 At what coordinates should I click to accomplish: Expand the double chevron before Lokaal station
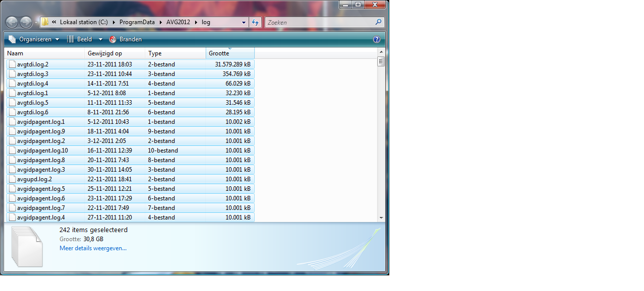[54, 22]
